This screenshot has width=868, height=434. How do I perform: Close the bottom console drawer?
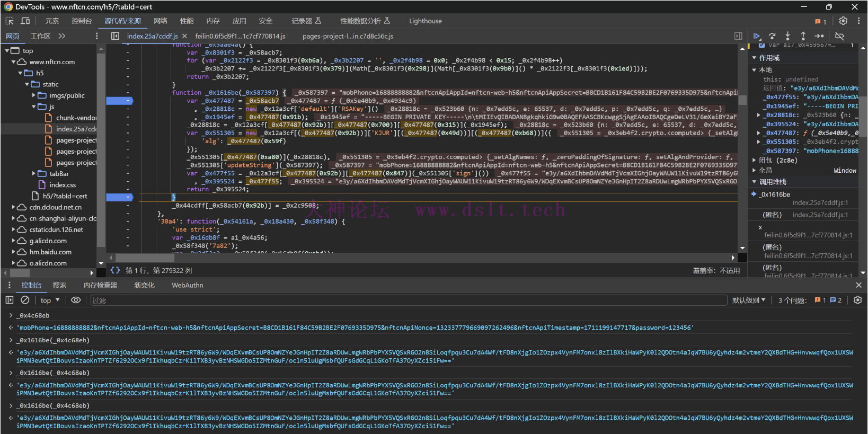tap(858, 285)
